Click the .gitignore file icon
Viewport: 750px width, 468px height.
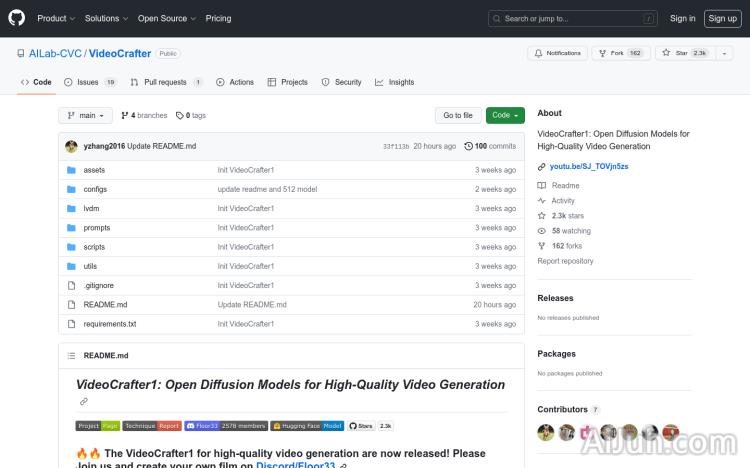(x=71, y=285)
